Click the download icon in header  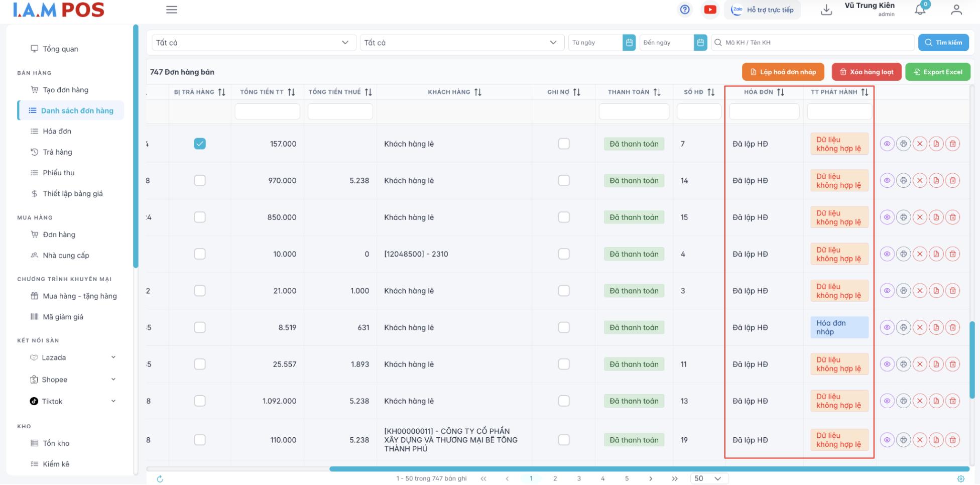826,10
